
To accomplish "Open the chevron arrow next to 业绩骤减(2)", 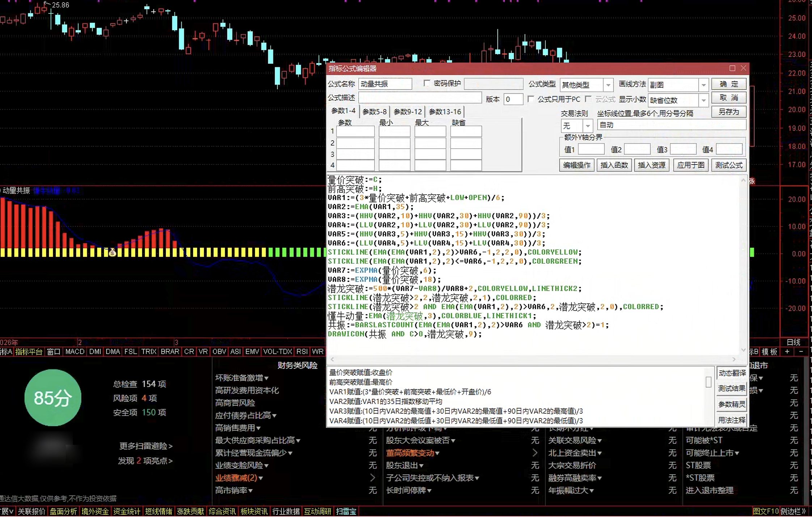I will 372,477.
